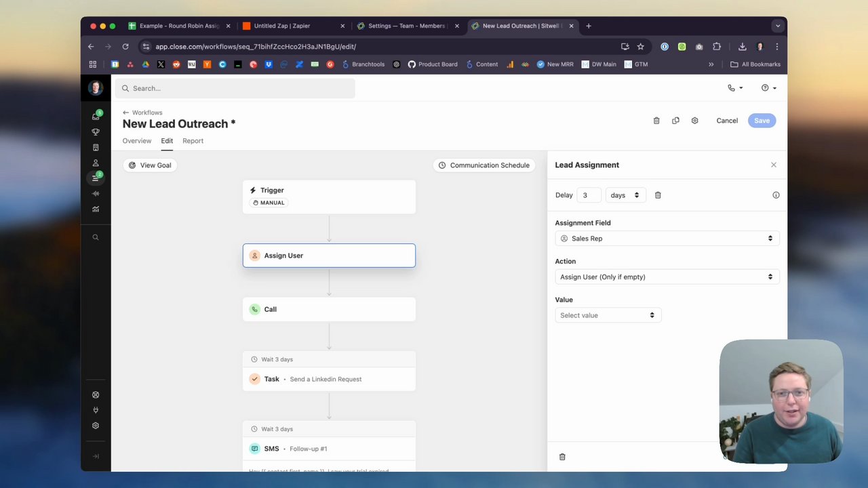Image resolution: width=868 pixels, height=488 pixels.
Task: Click the Assign User step person icon
Action: (x=254, y=256)
